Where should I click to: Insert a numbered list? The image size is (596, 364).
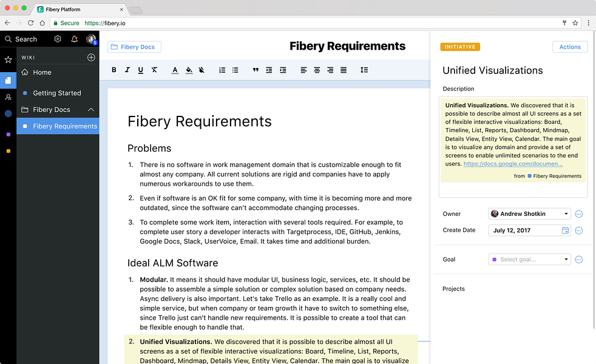(x=222, y=70)
